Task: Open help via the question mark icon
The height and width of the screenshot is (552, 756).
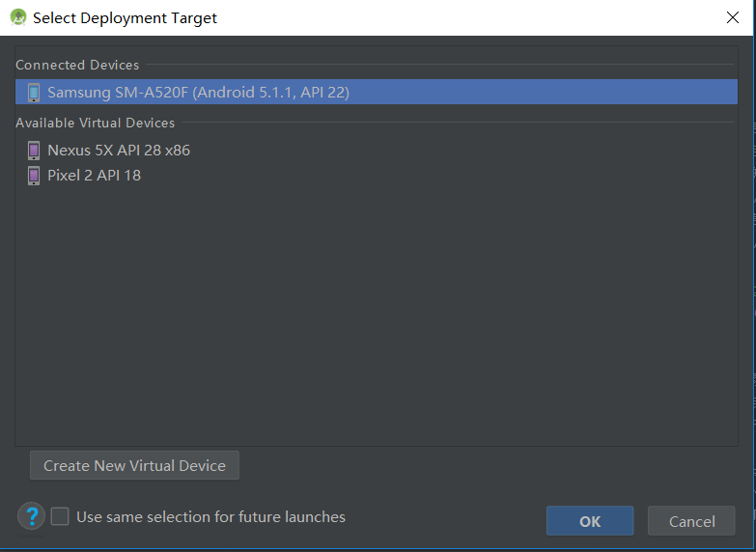Action: click(31, 516)
